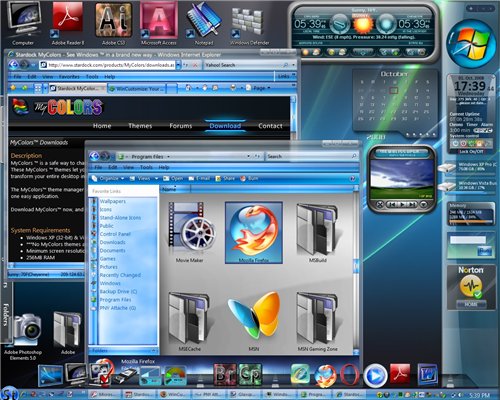The width and height of the screenshot is (500, 400).
Task: Open the help icon in explorer toolbar
Action: (353, 179)
